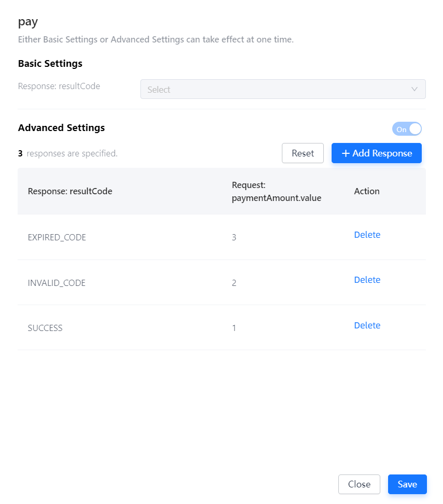Close the pay settings dialog
The width and height of the screenshot is (443, 504).
tap(359, 484)
